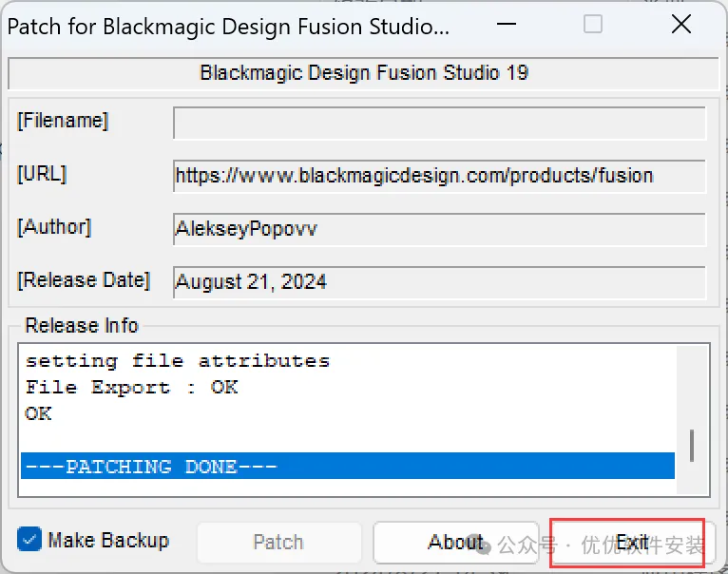Click the [Release Date] label
728x574 pixels.
pos(84,280)
